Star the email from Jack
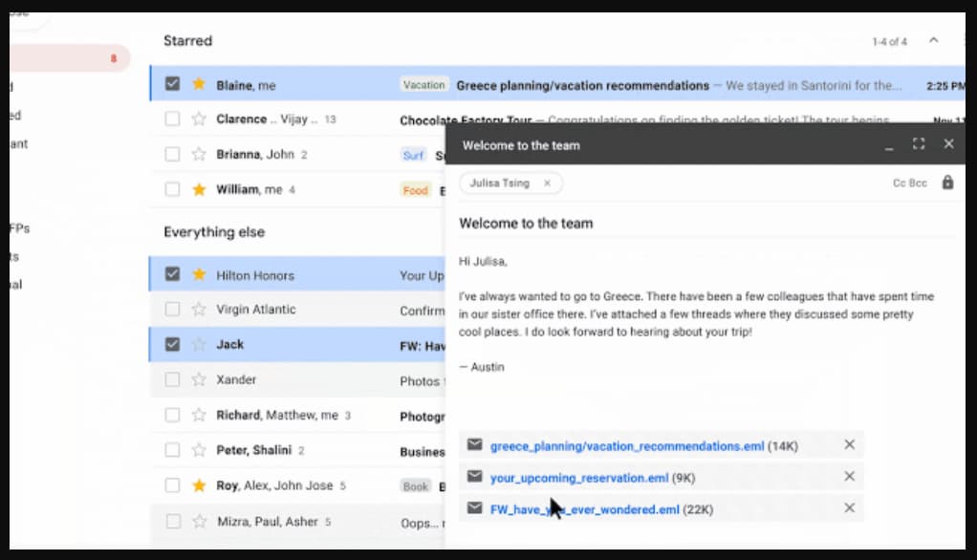The height and width of the screenshot is (560, 977). point(199,345)
